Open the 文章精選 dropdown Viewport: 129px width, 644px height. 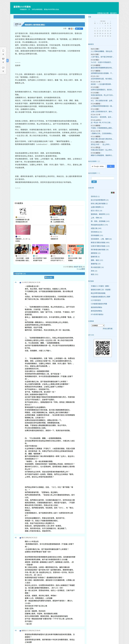tap(98, 326)
